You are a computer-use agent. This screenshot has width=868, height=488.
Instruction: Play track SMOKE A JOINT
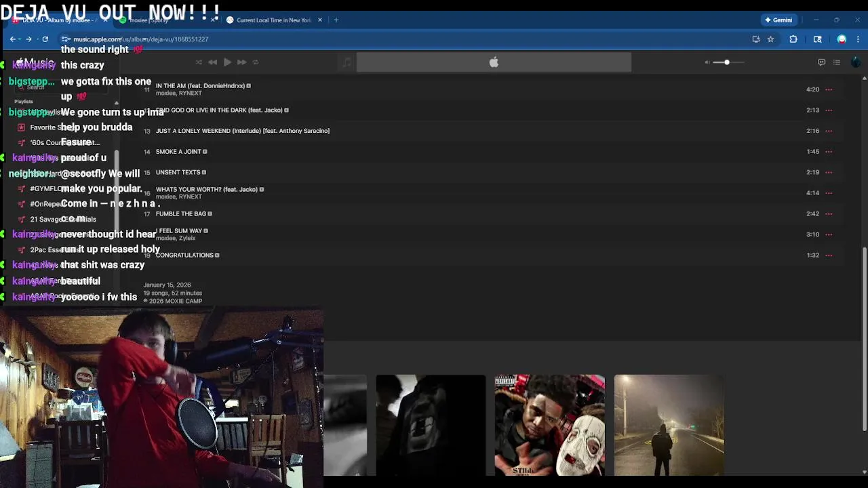pyautogui.click(x=178, y=152)
